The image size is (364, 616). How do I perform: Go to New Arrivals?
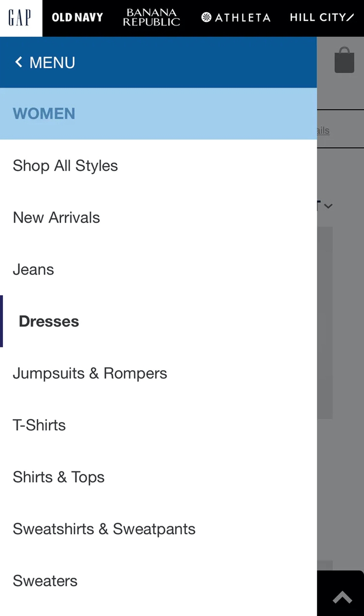coord(56,218)
